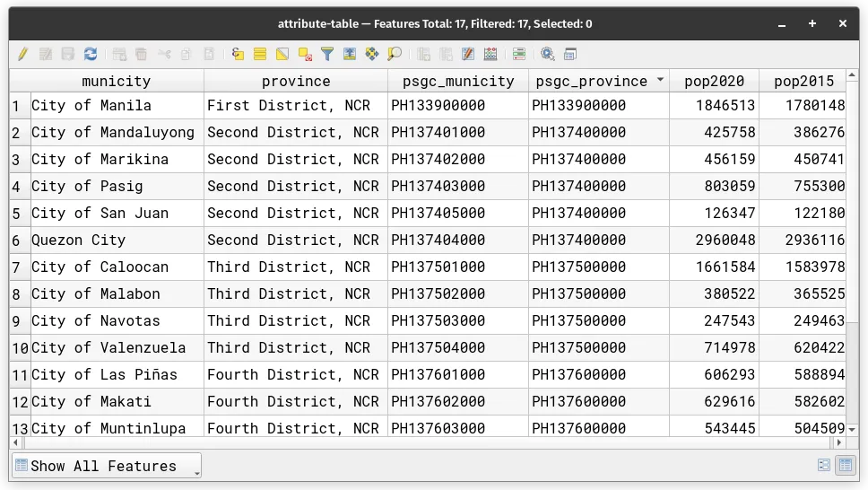Viewport: 868px width, 490px height.
Task: Click the 'PH137404000' municity code cell
Action: click(x=458, y=240)
